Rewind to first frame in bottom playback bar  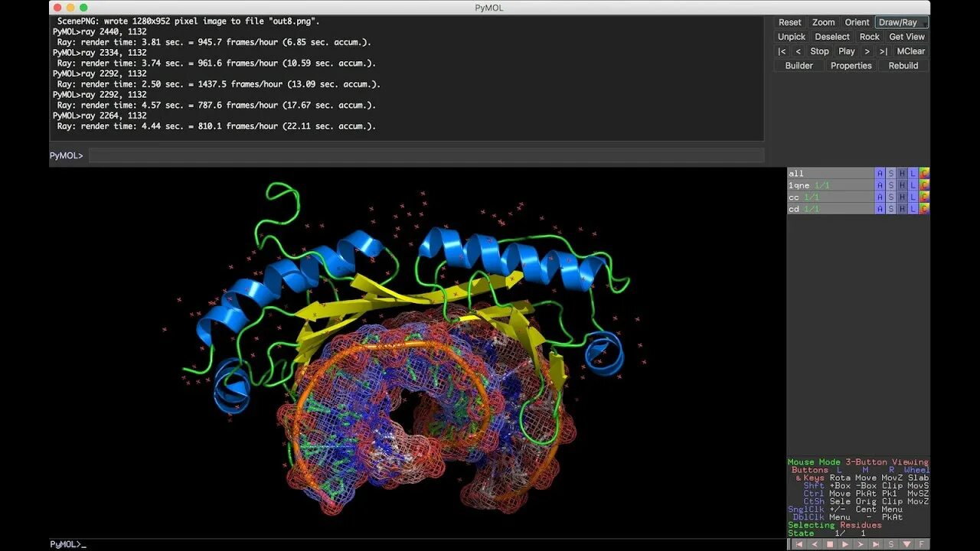click(x=799, y=544)
